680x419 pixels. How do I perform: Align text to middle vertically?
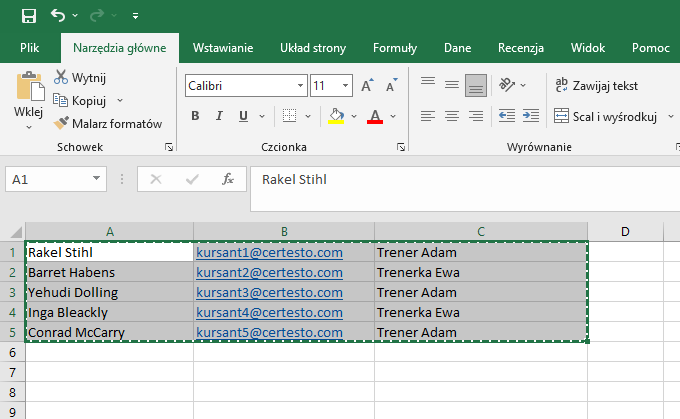tap(452, 85)
